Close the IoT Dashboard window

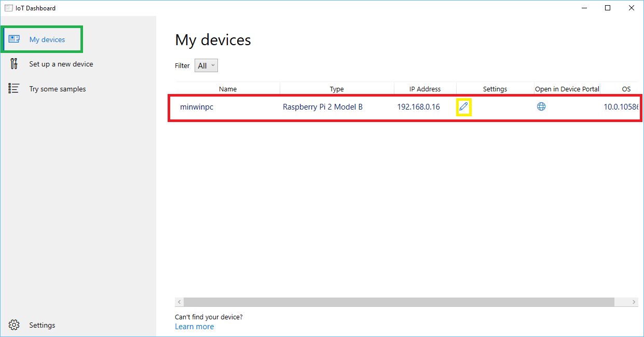click(x=632, y=8)
